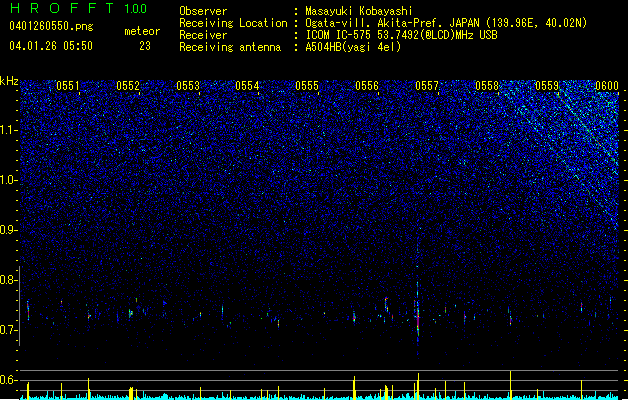Click the tallest yellow level spike near 0558
This screenshot has height=400, width=629.
[510, 385]
